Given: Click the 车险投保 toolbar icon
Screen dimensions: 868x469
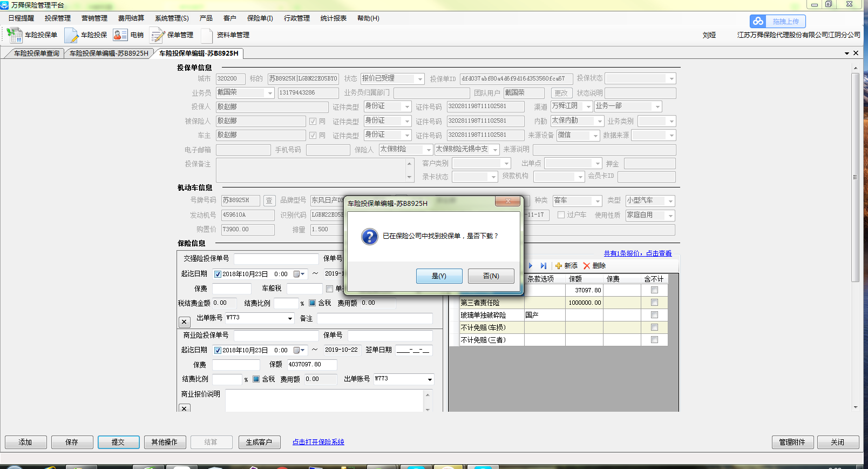Looking at the screenshot, I should coord(72,35).
